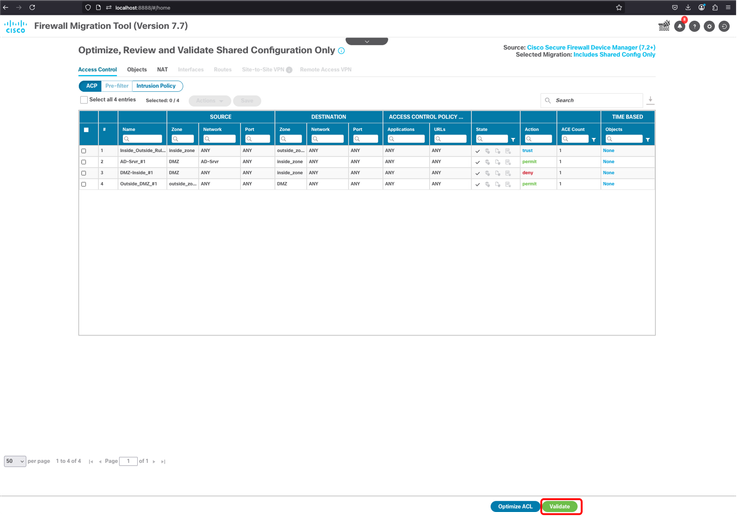737x516 pixels.
Task: Click the Cisco logo
Action: point(16,26)
